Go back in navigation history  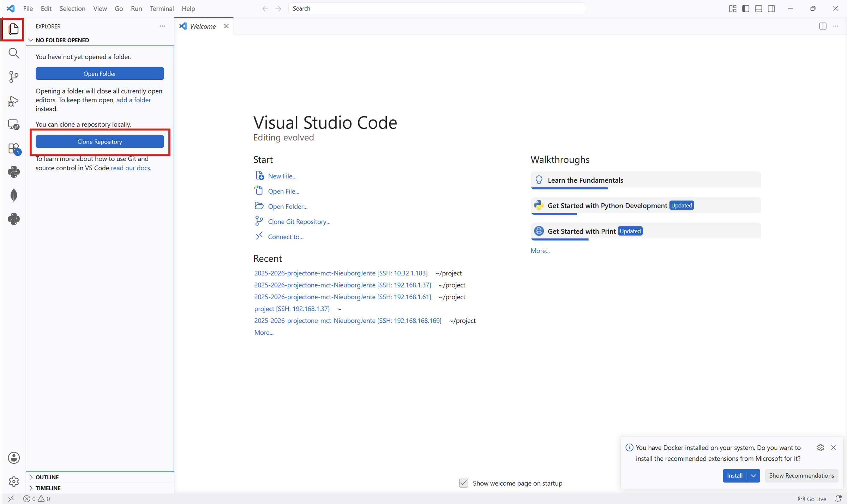click(265, 8)
